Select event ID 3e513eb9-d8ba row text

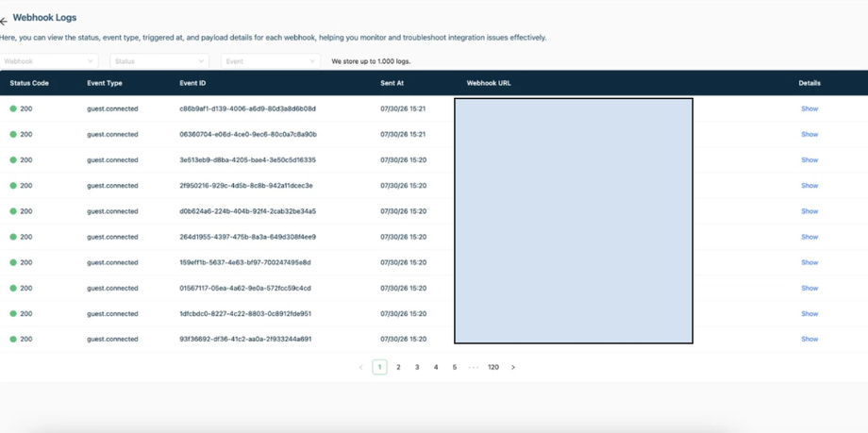click(247, 160)
